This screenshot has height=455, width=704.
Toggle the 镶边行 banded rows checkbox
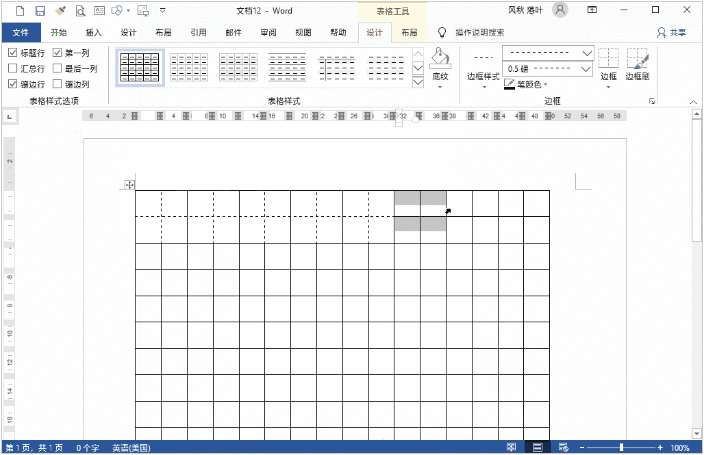click(x=13, y=84)
